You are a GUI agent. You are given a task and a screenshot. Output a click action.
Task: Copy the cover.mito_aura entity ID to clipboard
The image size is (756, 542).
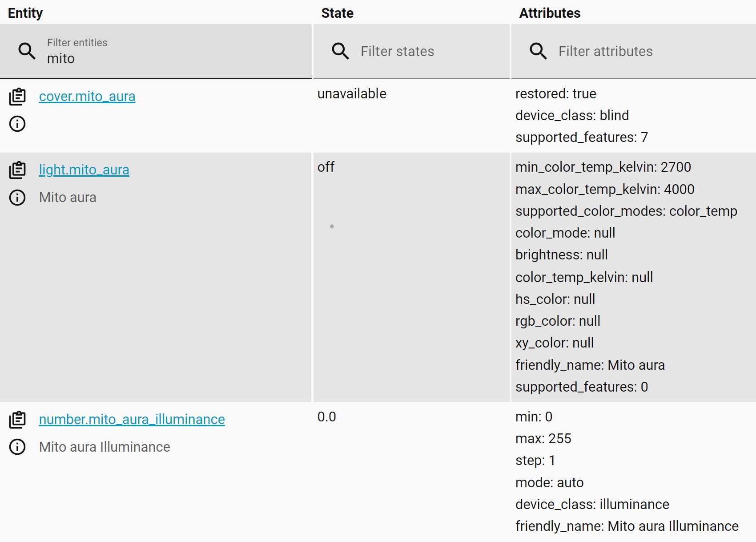[x=17, y=97]
